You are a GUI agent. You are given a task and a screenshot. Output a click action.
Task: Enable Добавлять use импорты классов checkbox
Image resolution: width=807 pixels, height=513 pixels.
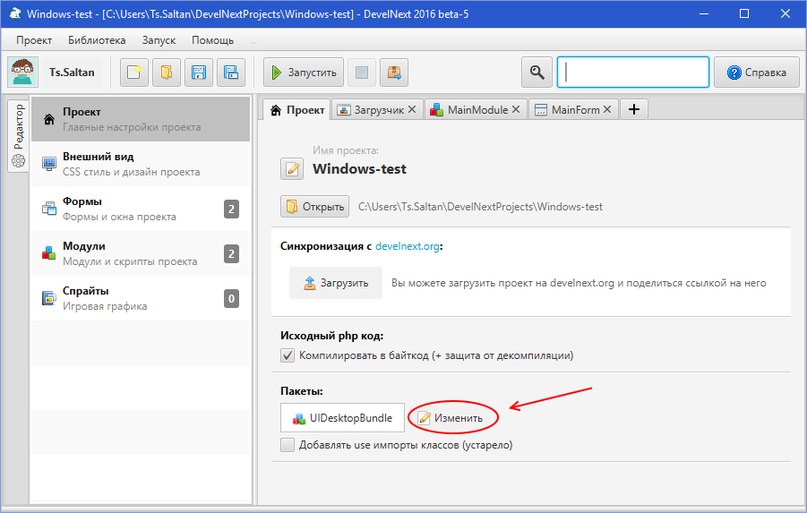288,445
